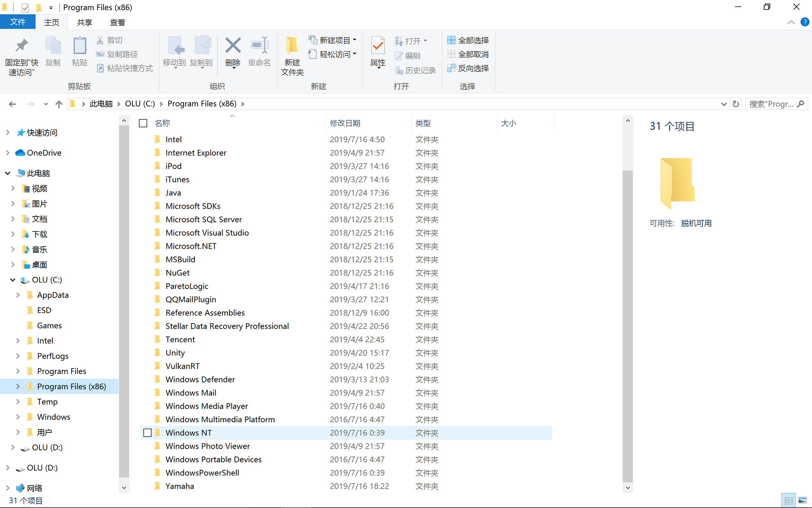Open the 轻松访问 dropdown
The height and width of the screenshot is (508, 812).
tap(354, 54)
